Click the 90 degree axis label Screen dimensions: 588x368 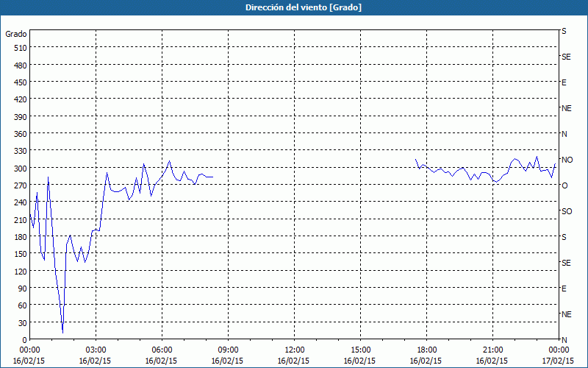click(x=23, y=289)
